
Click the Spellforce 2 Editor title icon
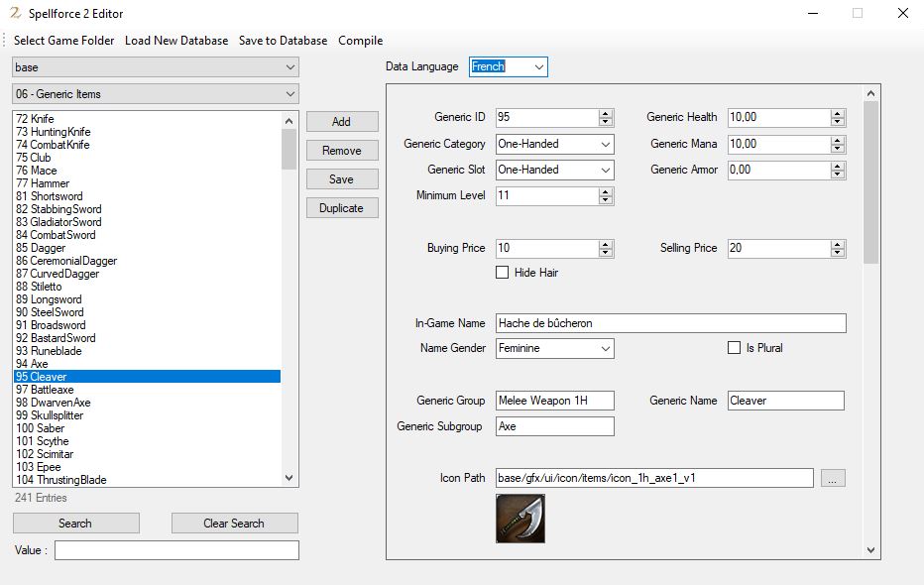[x=15, y=13]
